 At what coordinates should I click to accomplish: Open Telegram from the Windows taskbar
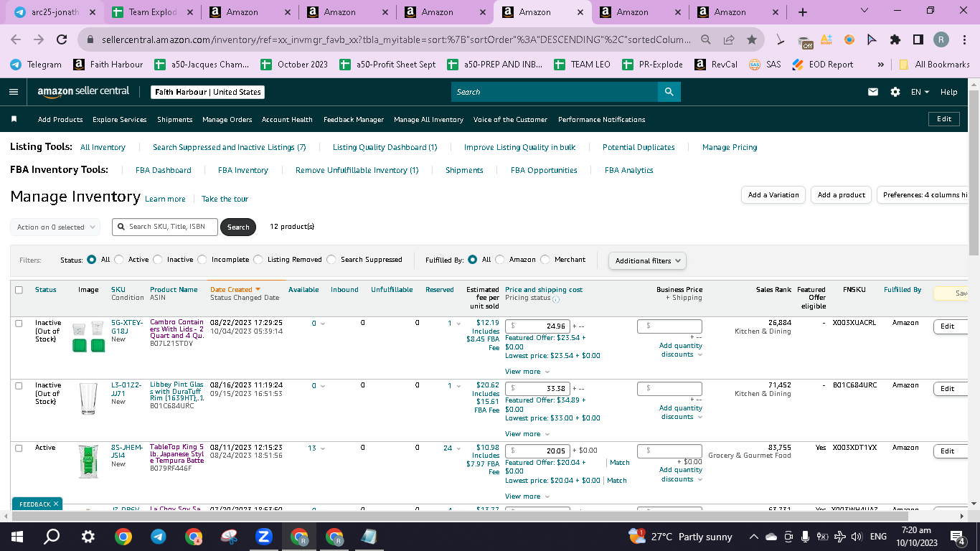click(158, 537)
